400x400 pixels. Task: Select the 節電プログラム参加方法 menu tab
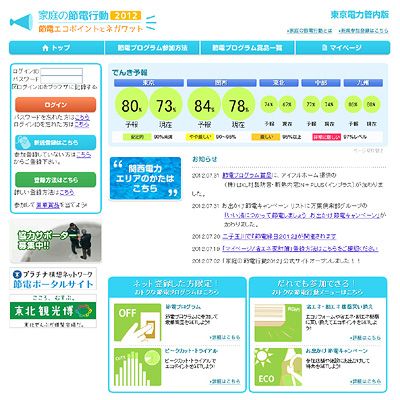(x=152, y=48)
